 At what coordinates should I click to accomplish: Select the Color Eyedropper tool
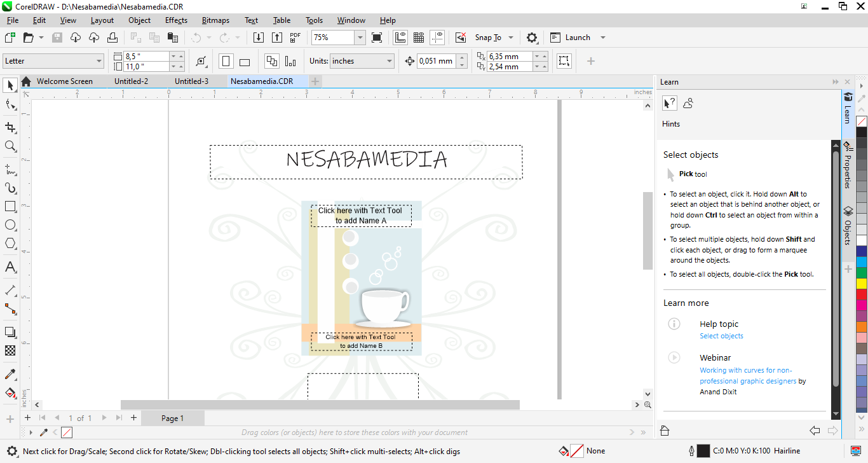[x=10, y=375]
